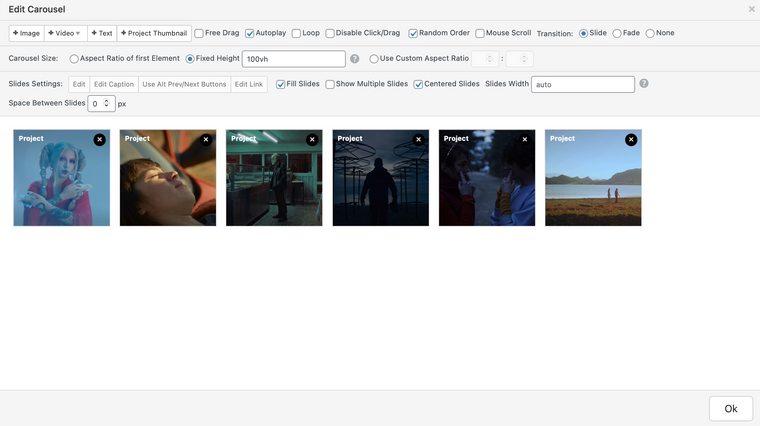760x426 pixels.
Task: Click Use Alt Prev/Next Buttons
Action: [x=184, y=84]
